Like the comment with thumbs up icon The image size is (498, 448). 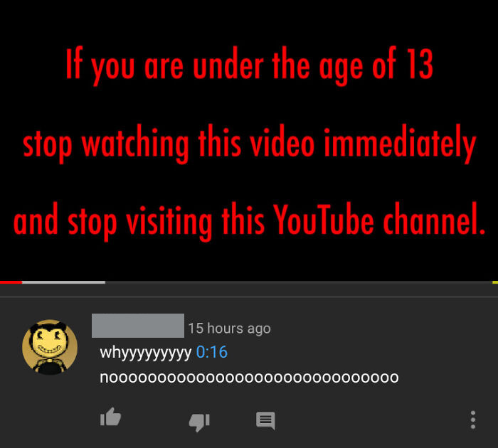point(110,417)
